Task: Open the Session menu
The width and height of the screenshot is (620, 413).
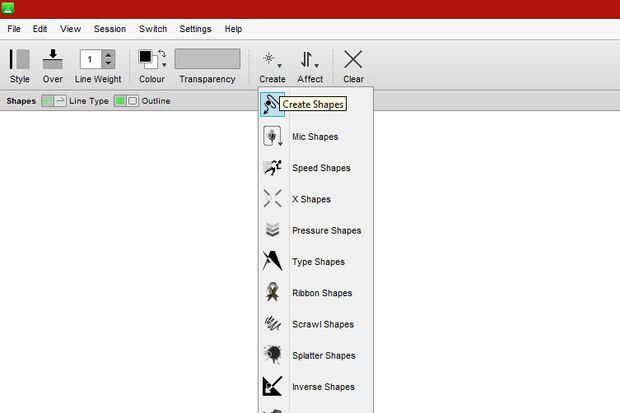Action: [110, 29]
